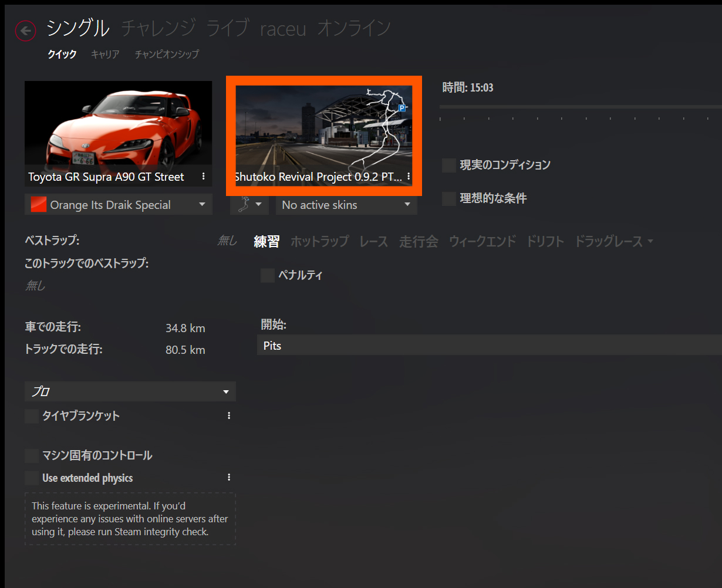Viewport: 722px width, 588px height.
Task: Open the Use extended physics options dots
Action: coord(229,478)
